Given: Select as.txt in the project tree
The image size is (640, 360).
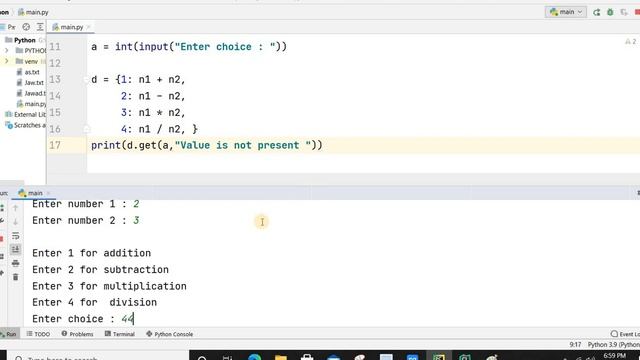Looking at the screenshot, I should [28, 72].
